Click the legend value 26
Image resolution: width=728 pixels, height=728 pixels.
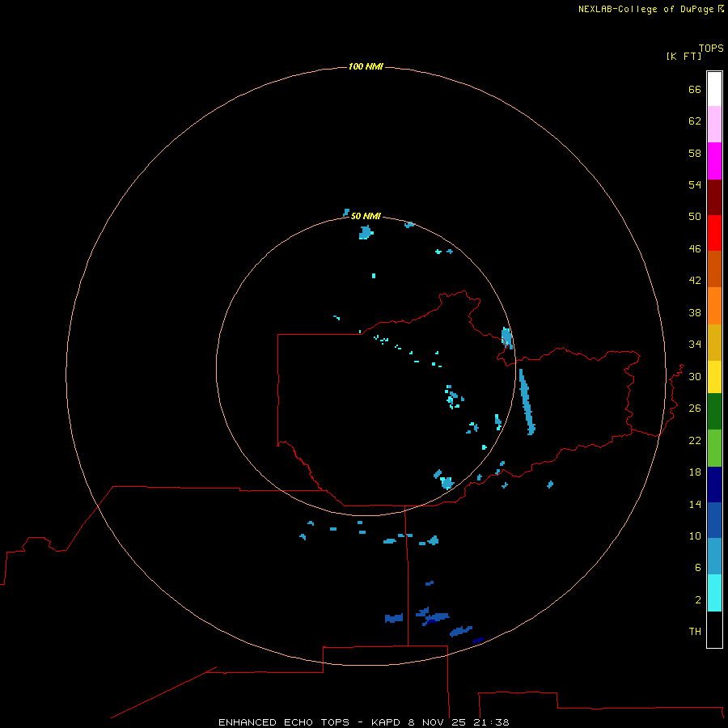click(695, 408)
